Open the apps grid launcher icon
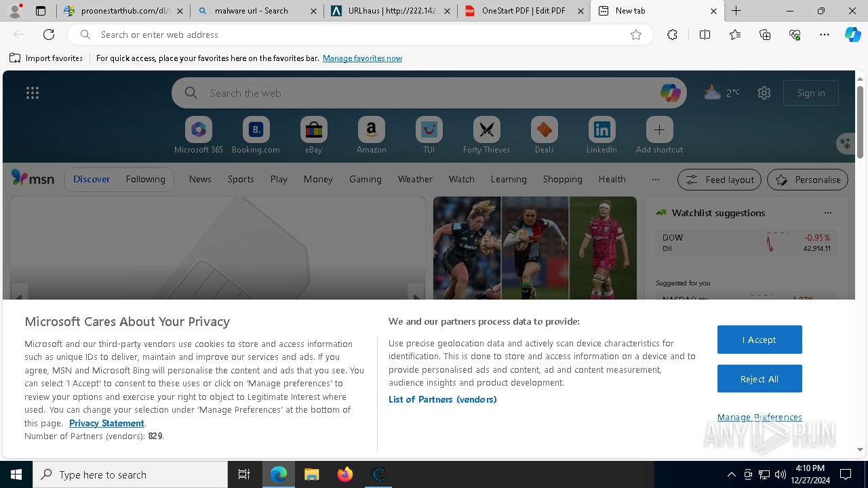 point(33,93)
